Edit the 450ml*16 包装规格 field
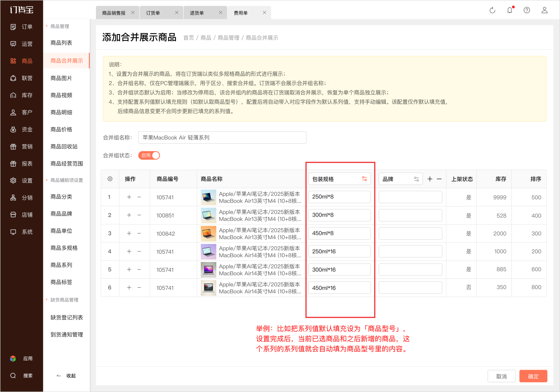 pos(339,288)
